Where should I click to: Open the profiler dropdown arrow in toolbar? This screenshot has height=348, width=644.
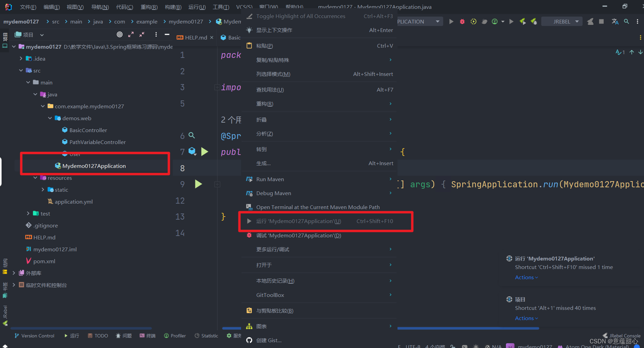(x=503, y=22)
